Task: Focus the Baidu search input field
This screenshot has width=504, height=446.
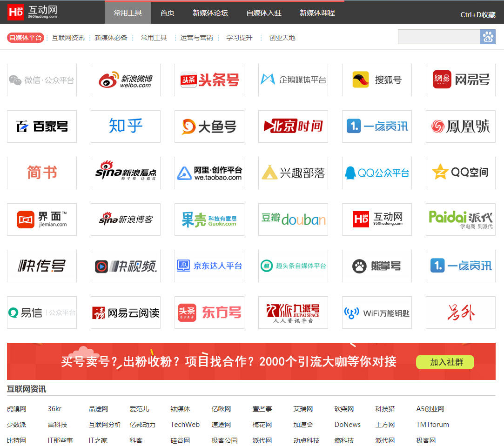Action: [x=439, y=37]
